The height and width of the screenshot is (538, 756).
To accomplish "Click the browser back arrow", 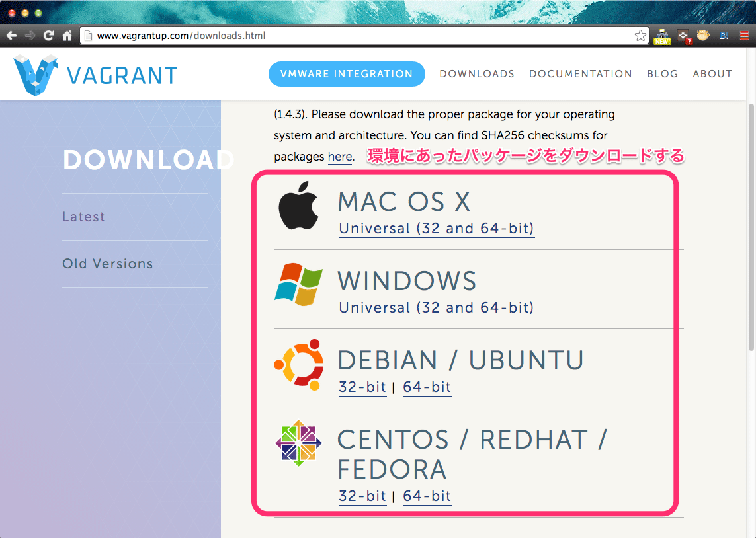I will [11, 36].
